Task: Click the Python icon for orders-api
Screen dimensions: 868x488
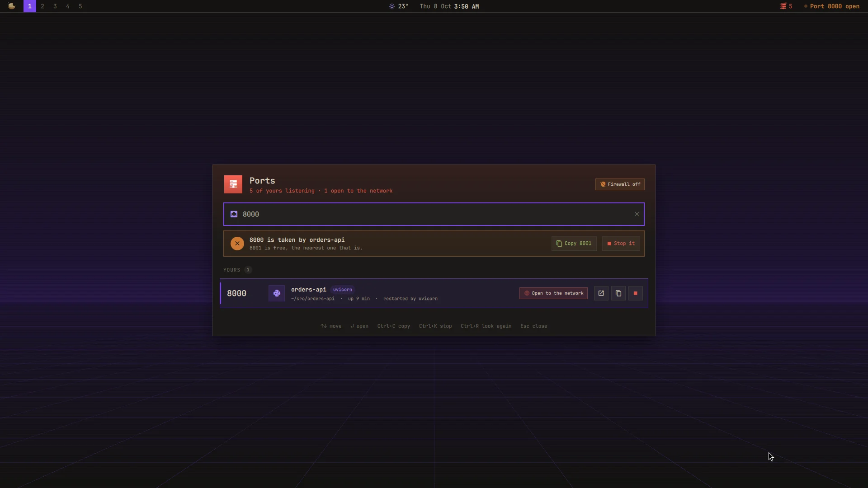Action: point(277,293)
